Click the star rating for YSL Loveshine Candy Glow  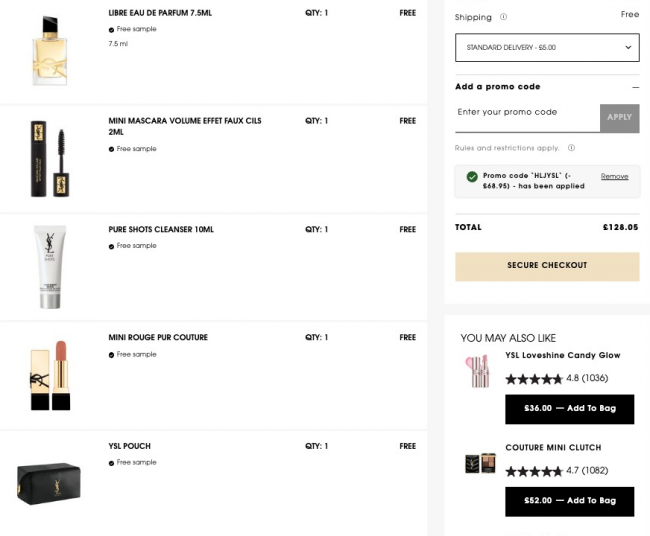534,379
